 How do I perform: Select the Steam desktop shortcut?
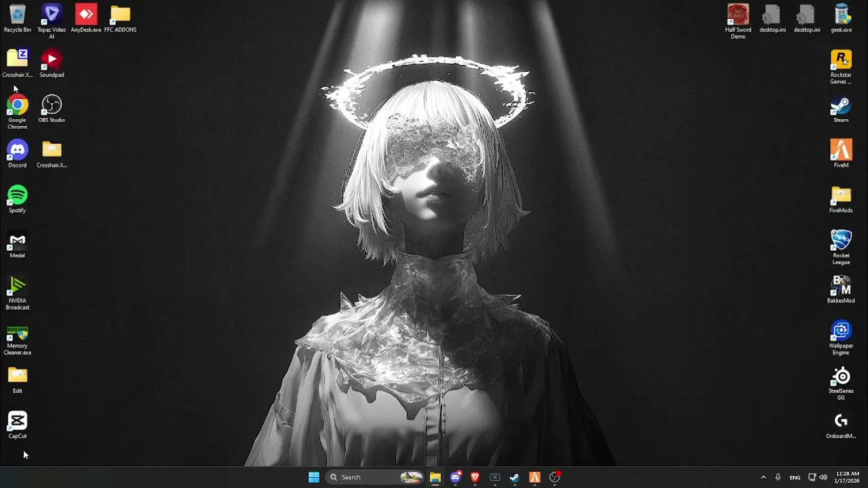[x=841, y=109]
